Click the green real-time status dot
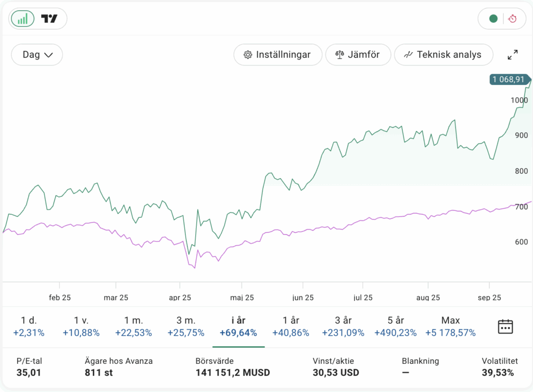 pos(493,19)
